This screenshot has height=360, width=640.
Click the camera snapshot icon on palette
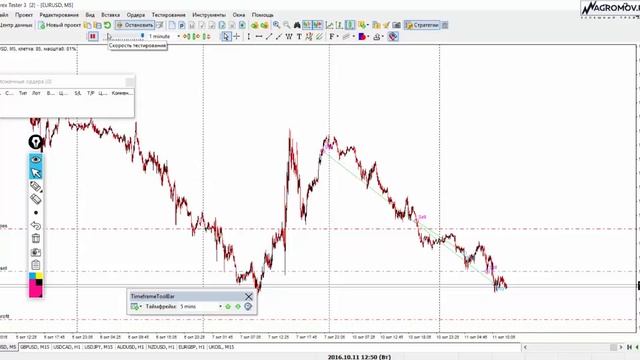coord(36,252)
